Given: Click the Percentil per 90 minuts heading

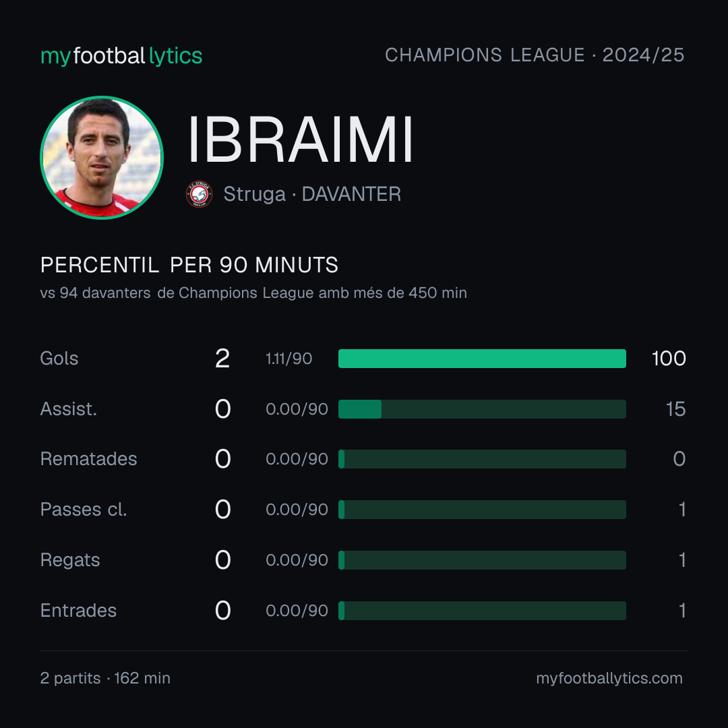Looking at the screenshot, I should 189,265.
